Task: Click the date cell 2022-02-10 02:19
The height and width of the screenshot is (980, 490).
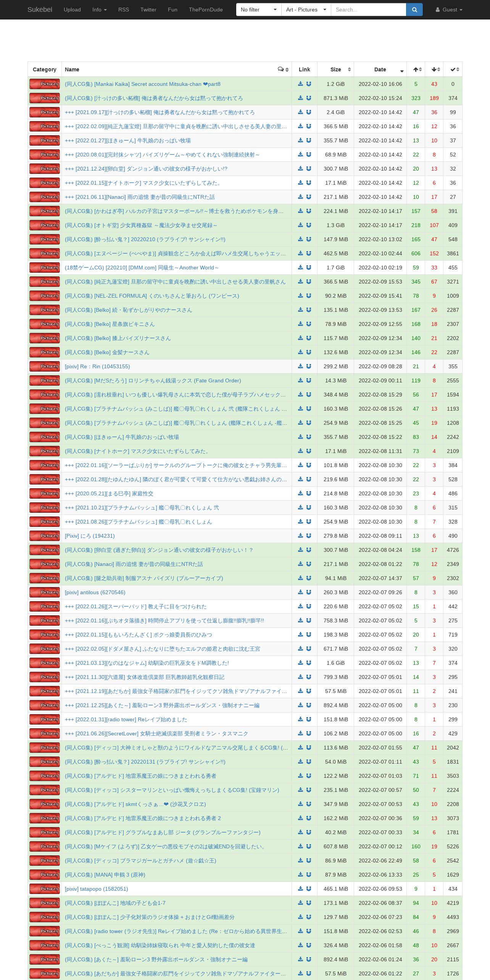Action: point(380,268)
